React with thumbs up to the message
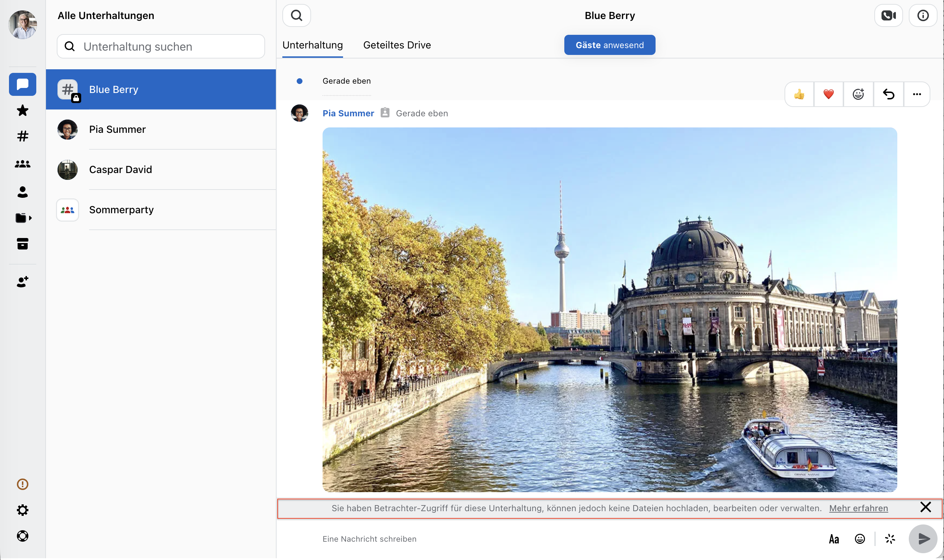944x560 pixels. coord(799,94)
